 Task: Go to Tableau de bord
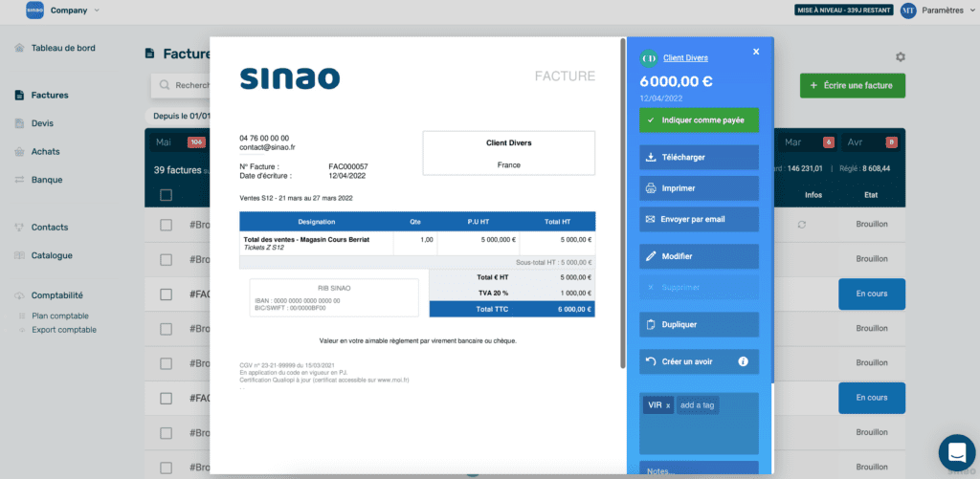[63, 48]
